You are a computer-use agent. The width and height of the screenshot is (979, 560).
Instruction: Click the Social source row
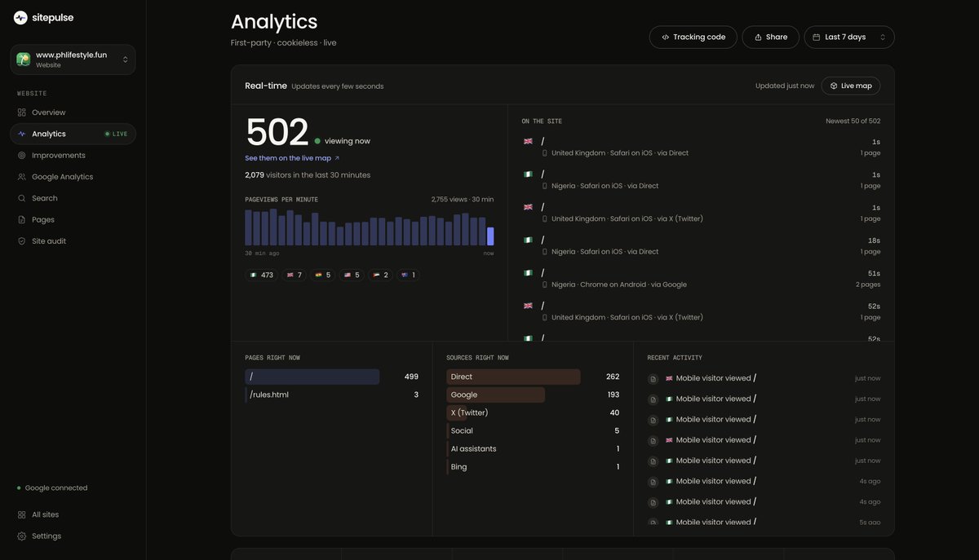coord(533,430)
